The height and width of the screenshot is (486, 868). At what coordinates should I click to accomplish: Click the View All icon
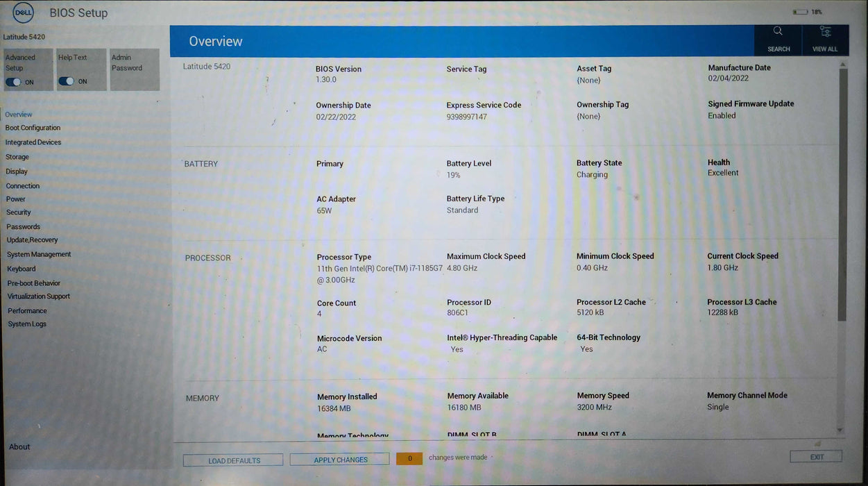(825, 31)
